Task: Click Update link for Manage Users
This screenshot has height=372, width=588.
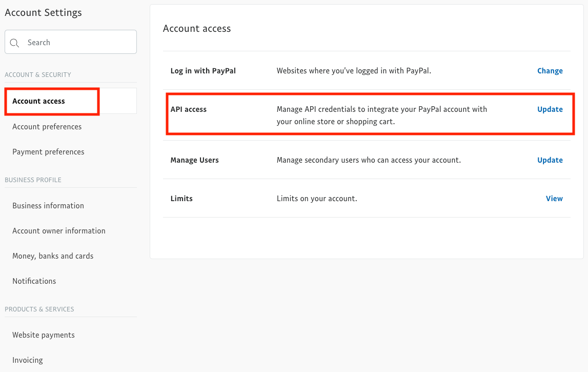Action: coord(550,160)
